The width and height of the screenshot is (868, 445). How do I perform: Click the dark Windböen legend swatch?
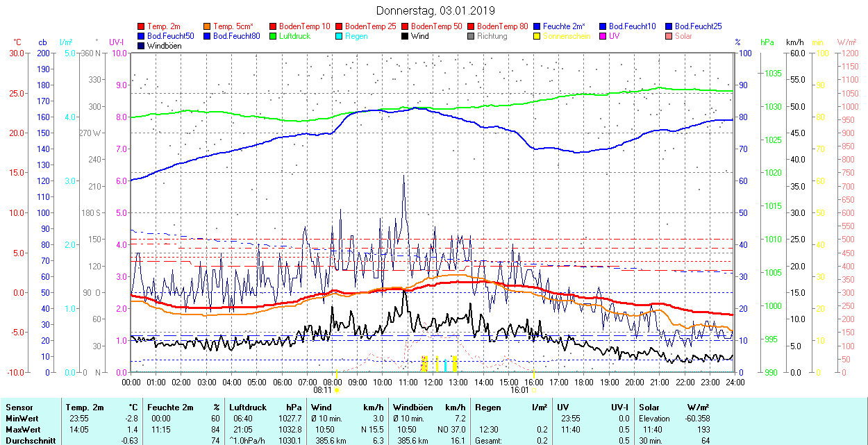pos(142,46)
